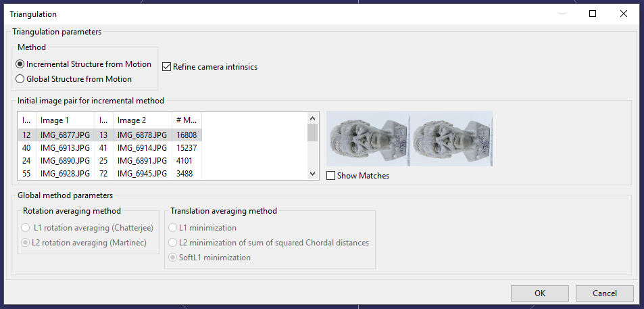The height and width of the screenshot is (309, 644).
Task: Toggle Refine camera intrinsics checkbox
Action: pyautogui.click(x=167, y=67)
